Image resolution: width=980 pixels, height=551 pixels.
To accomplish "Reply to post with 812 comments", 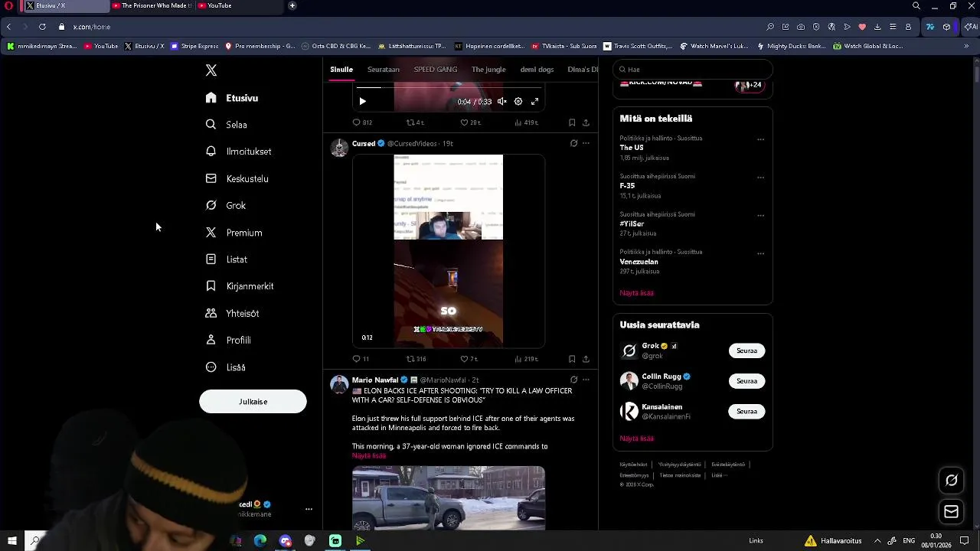I will click(362, 122).
